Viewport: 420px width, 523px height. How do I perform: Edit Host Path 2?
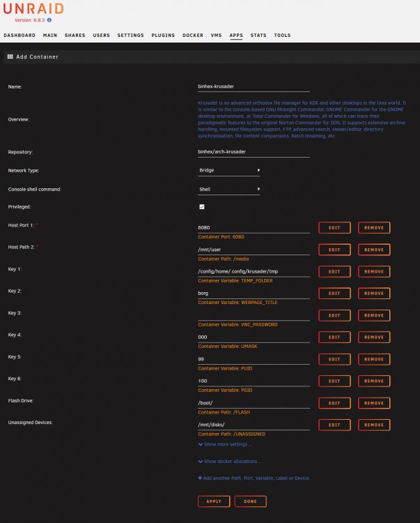click(x=334, y=250)
